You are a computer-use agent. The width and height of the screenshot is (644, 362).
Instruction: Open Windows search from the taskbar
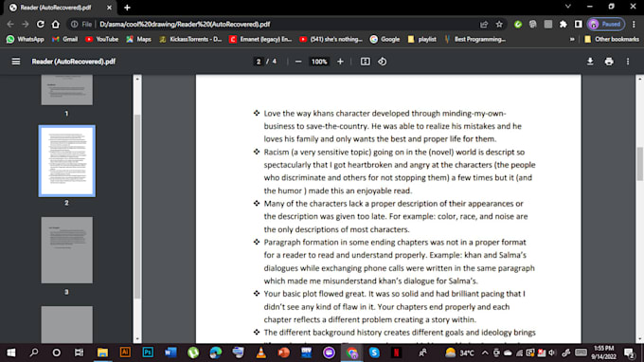(x=34, y=353)
